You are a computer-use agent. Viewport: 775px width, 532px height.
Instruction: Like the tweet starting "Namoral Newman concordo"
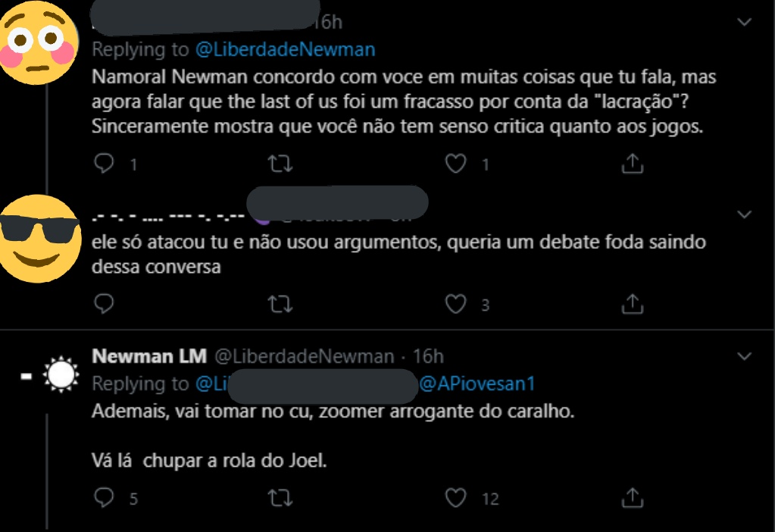pyautogui.click(x=455, y=163)
